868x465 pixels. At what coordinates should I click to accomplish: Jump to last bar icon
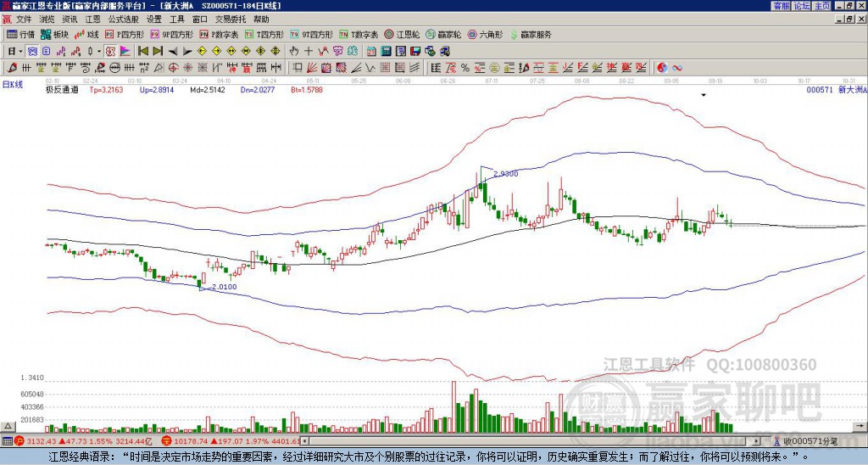point(158,52)
